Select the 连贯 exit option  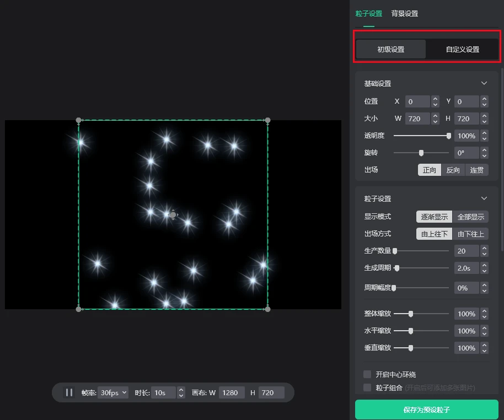pos(476,170)
